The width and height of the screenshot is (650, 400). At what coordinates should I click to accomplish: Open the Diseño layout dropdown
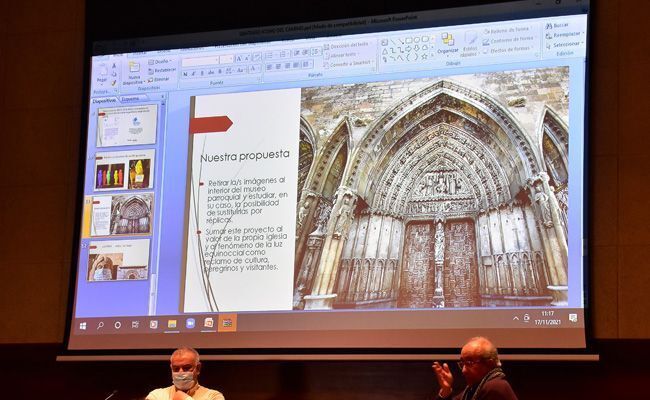(x=162, y=61)
